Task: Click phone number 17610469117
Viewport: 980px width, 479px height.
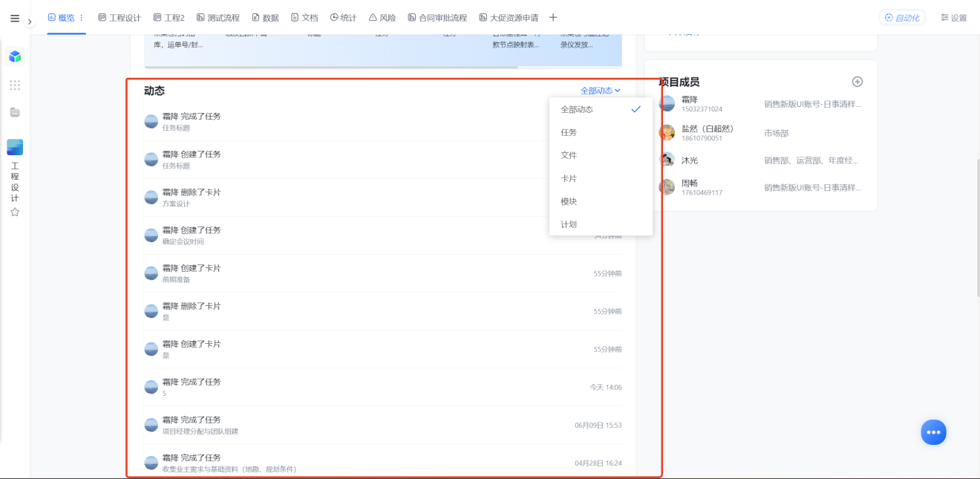Action: pyautogui.click(x=702, y=192)
